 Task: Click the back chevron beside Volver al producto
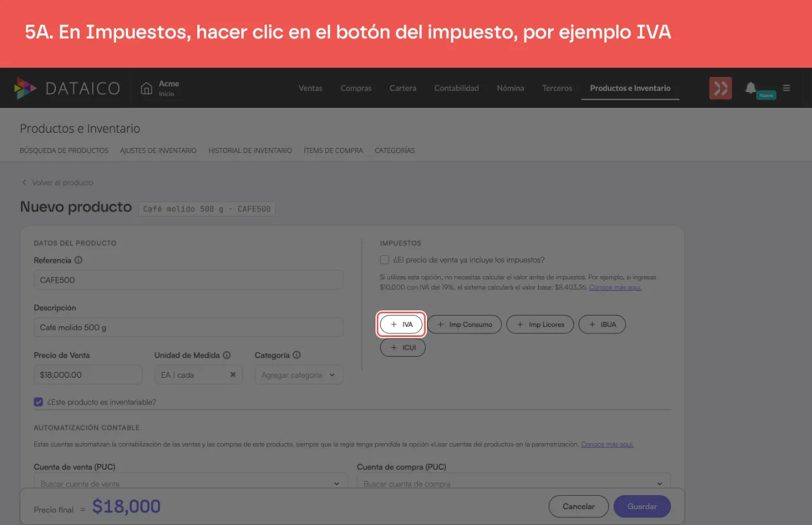click(24, 183)
